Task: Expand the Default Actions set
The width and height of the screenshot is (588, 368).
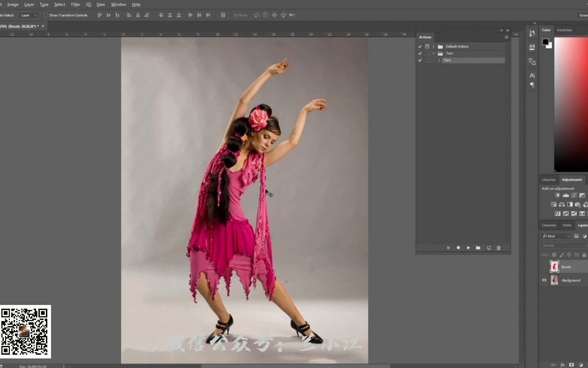Action: click(434, 46)
